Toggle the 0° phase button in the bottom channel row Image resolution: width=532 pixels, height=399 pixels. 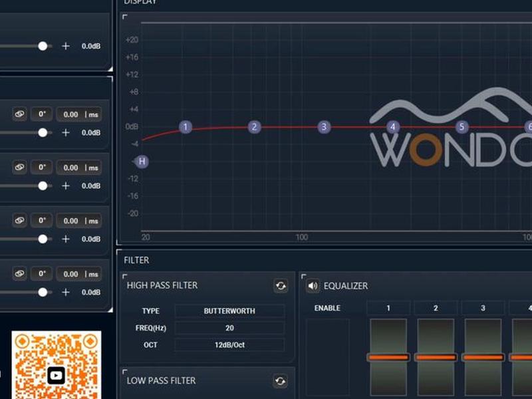(42, 273)
